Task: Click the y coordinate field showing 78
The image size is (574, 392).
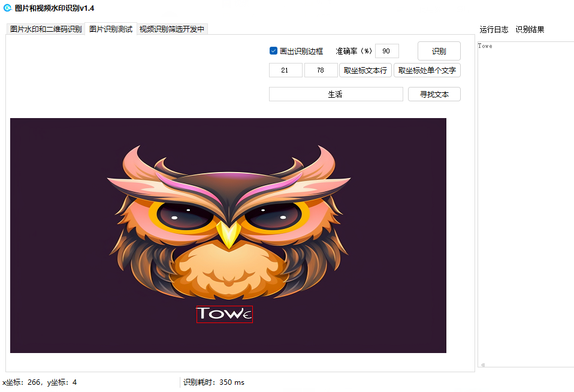Action: [321, 70]
